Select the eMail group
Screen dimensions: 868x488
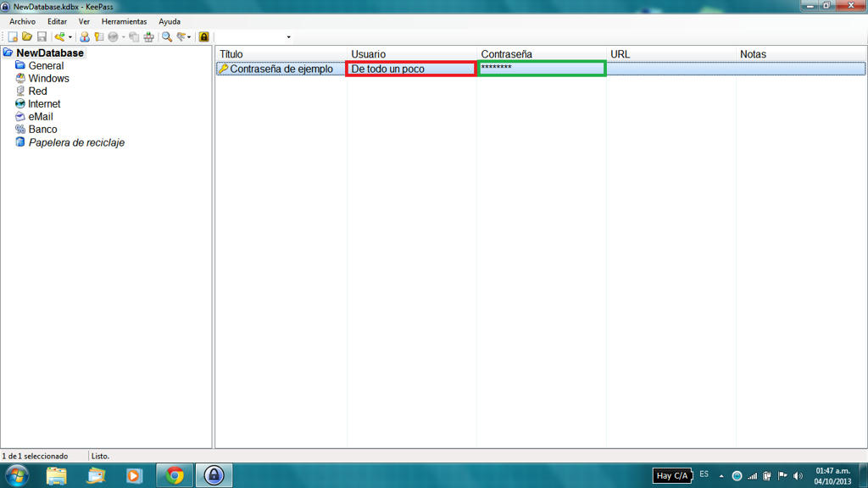pyautogui.click(x=41, y=117)
